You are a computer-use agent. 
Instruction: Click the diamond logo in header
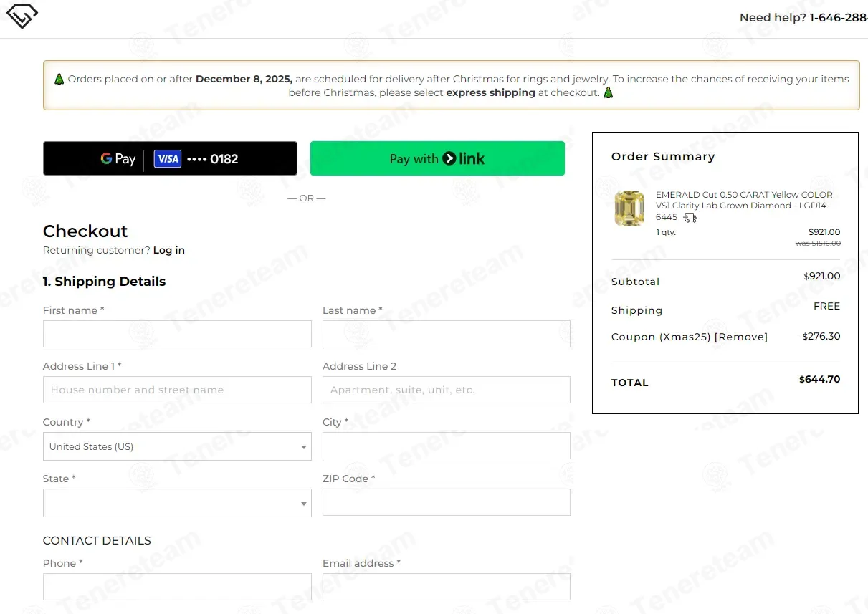coord(22,16)
